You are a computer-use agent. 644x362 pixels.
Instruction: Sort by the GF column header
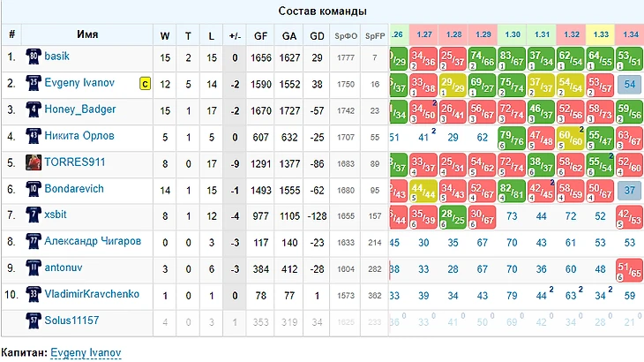click(x=261, y=35)
